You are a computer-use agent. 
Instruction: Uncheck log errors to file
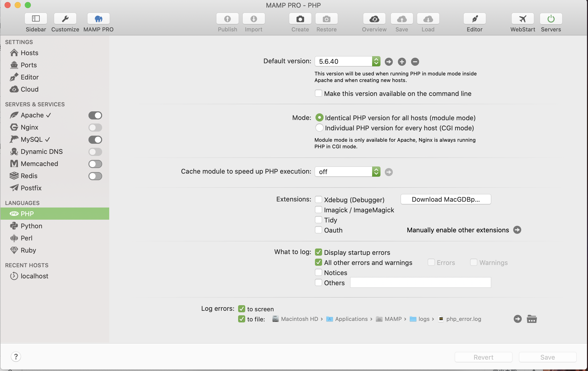[x=242, y=319]
